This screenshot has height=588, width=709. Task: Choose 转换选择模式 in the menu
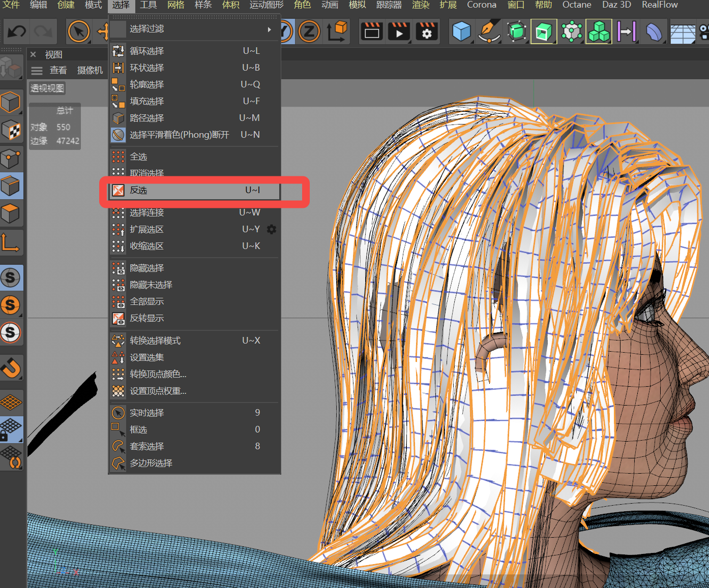click(x=195, y=341)
